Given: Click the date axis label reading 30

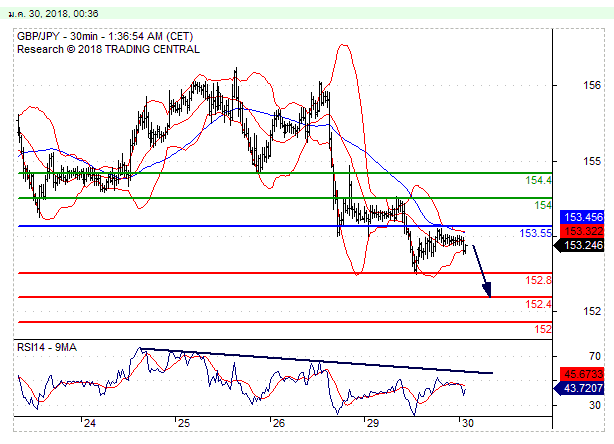Looking at the screenshot, I should pyautogui.click(x=467, y=423).
